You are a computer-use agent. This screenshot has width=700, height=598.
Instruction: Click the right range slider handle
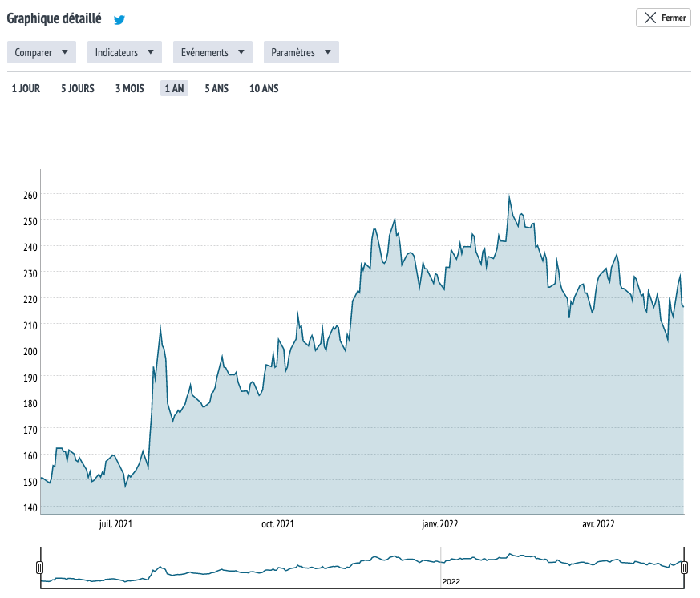point(684,568)
